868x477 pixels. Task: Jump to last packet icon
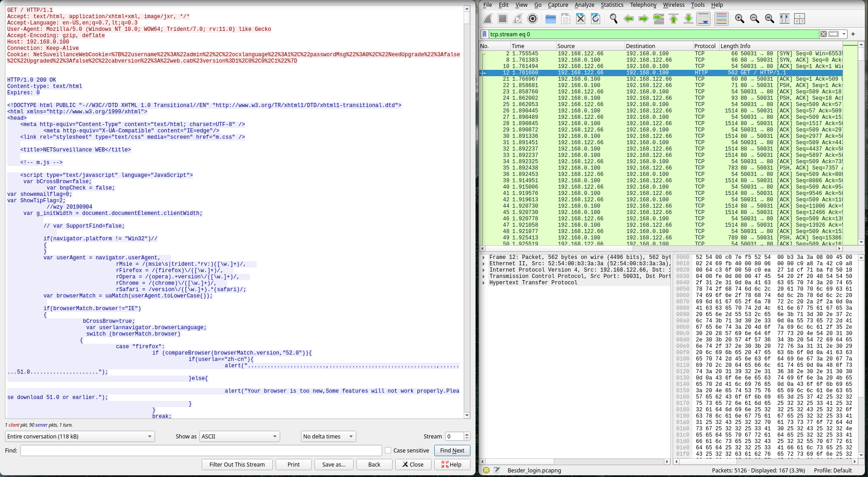click(689, 19)
